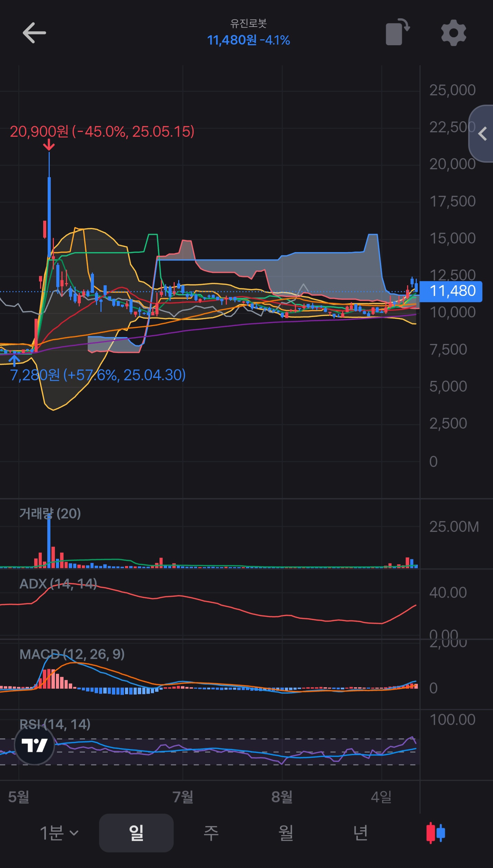Tap the 11,480원 -4.1% price header
Image resolution: width=493 pixels, height=868 pixels.
(x=248, y=40)
